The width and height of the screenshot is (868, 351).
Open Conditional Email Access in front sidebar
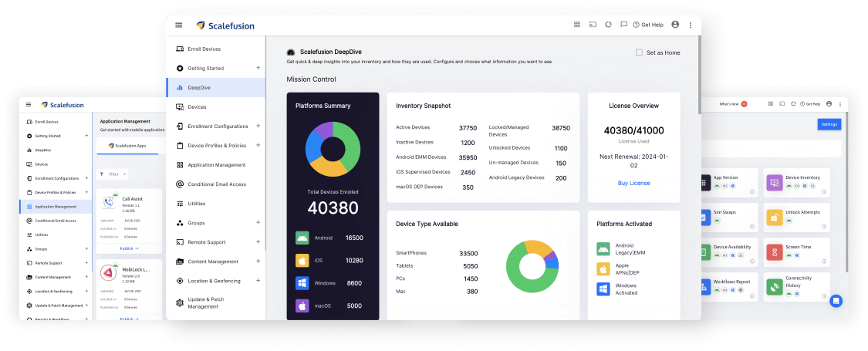click(216, 184)
